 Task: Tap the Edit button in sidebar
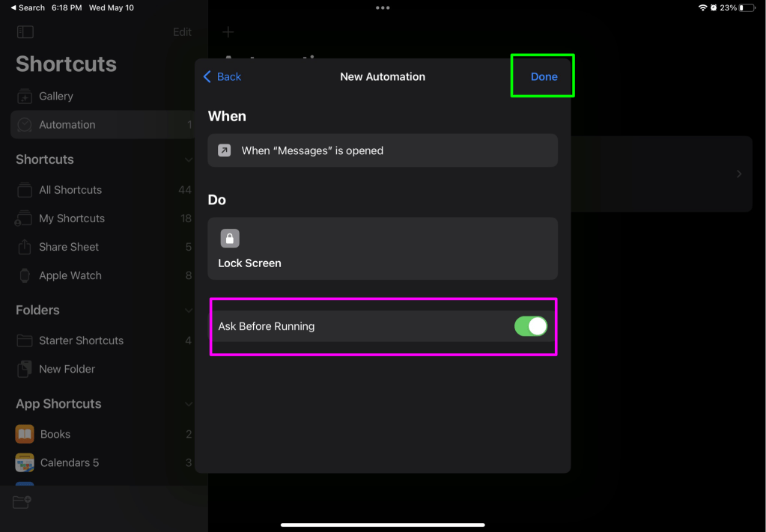point(182,32)
